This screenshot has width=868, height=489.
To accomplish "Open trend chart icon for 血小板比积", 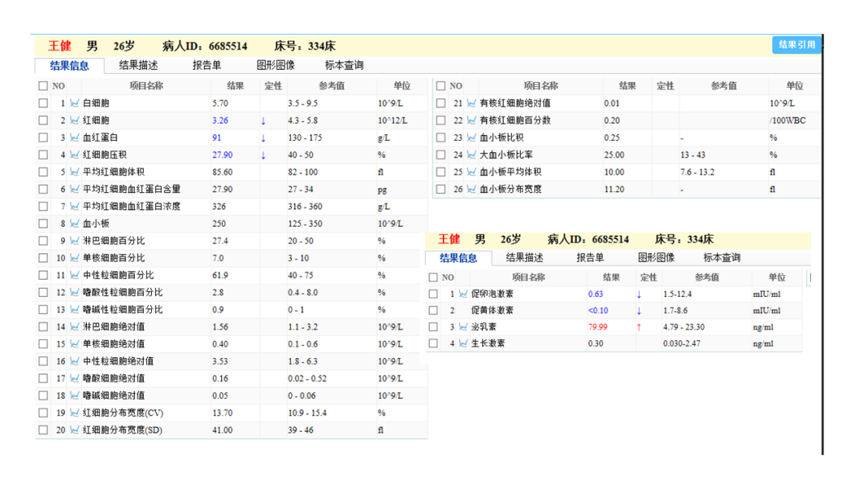I will (471, 138).
